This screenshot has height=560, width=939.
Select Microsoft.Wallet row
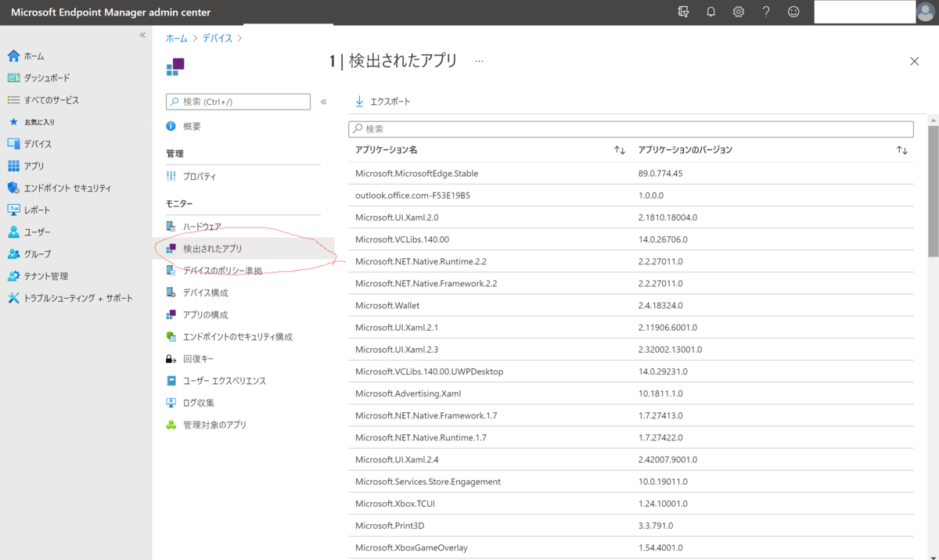(x=631, y=306)
